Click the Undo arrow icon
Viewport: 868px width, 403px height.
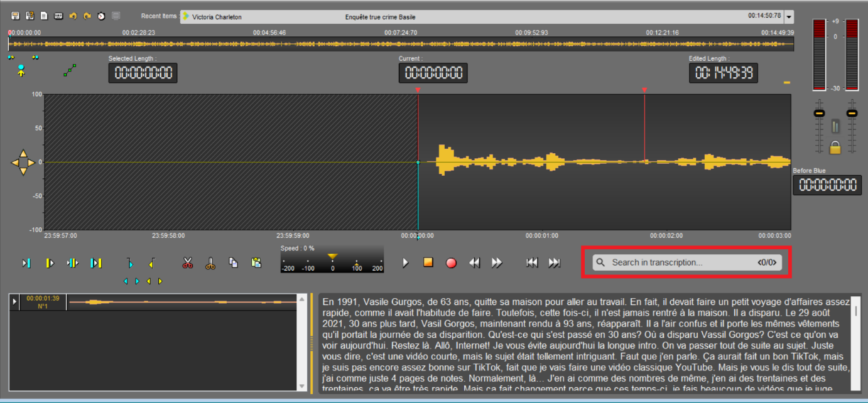pyautogui.click(x=73, y=16)
